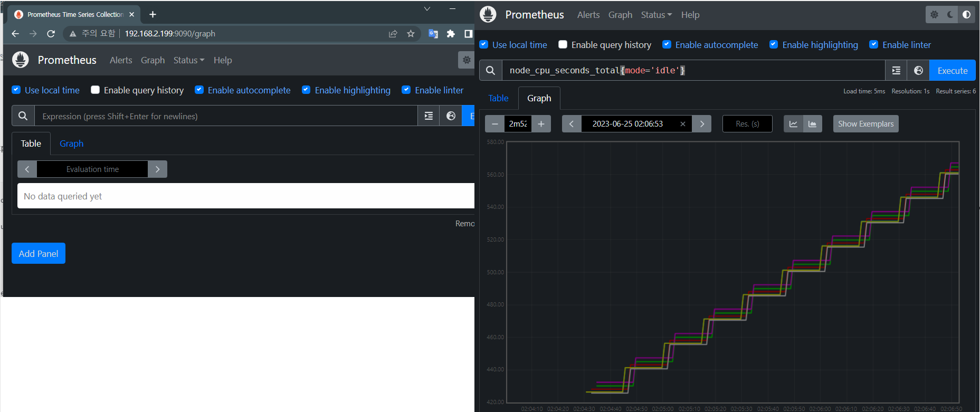Enable query history in the left window
This screenshot has width=980, height=412.
95,90
